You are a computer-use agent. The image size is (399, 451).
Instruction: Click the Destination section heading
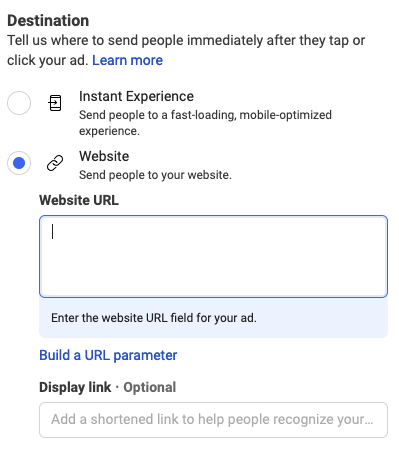(x=48, y=21)
